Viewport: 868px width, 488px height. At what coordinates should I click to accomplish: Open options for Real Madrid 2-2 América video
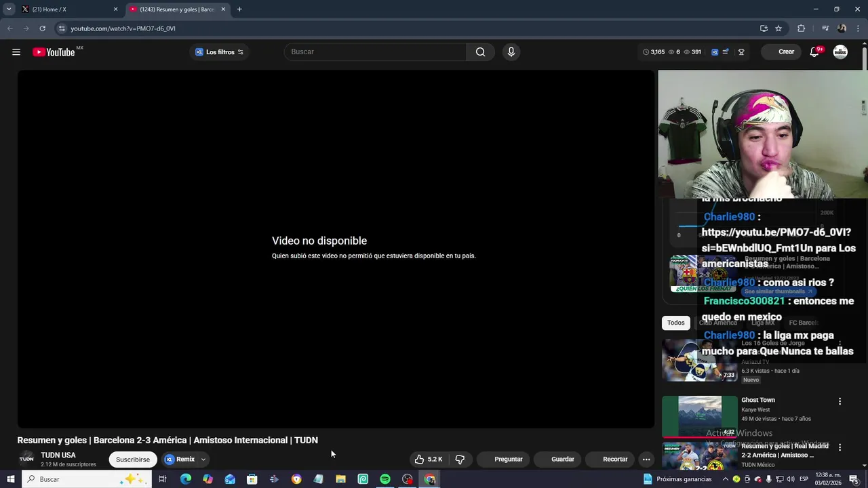840,447
